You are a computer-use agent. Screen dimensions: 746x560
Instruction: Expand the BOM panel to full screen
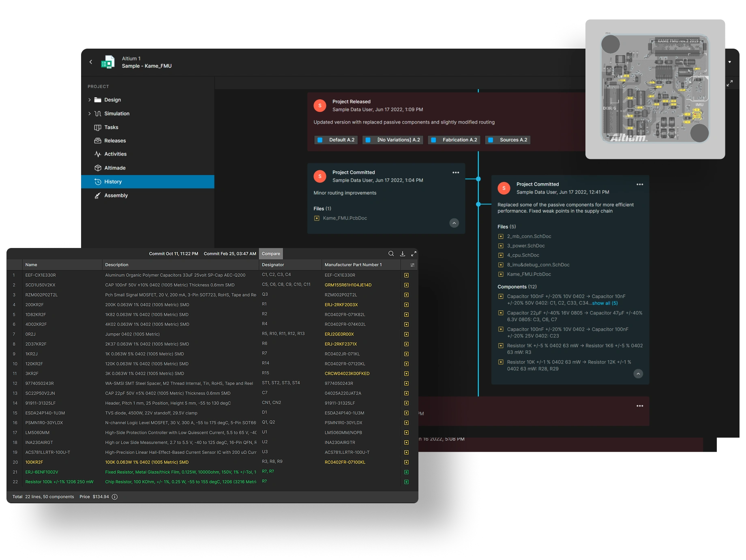point(414,254)
